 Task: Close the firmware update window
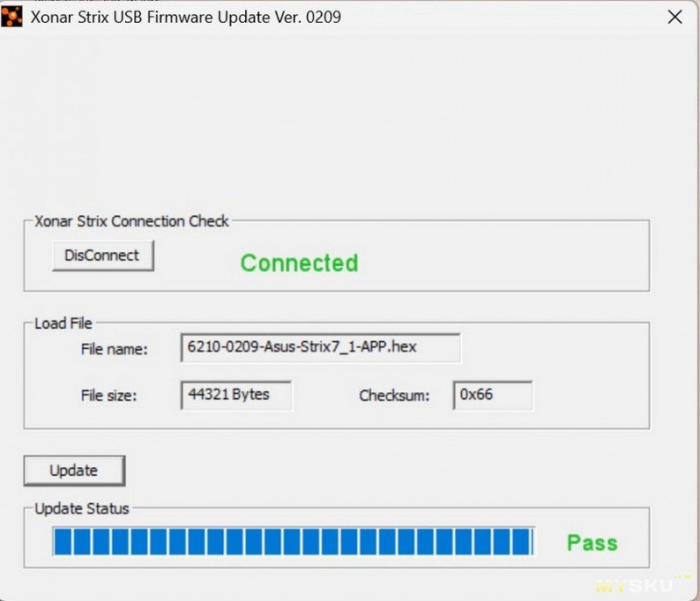[x=675, y=17]
